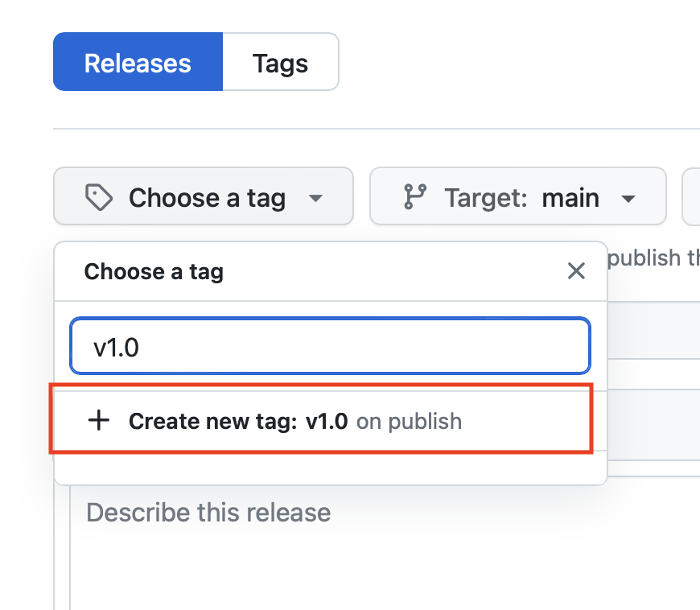Open the Tags tab

point(280,63)
